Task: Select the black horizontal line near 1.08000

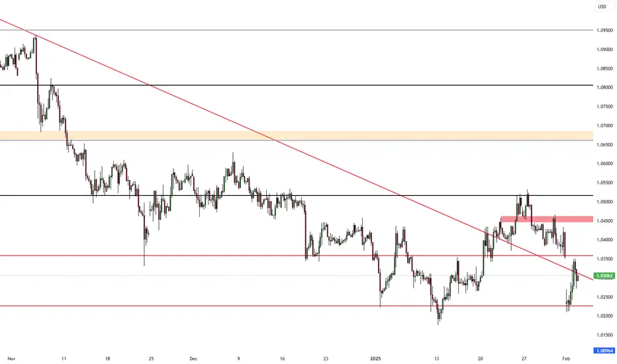Action: (x=297, y=85)
